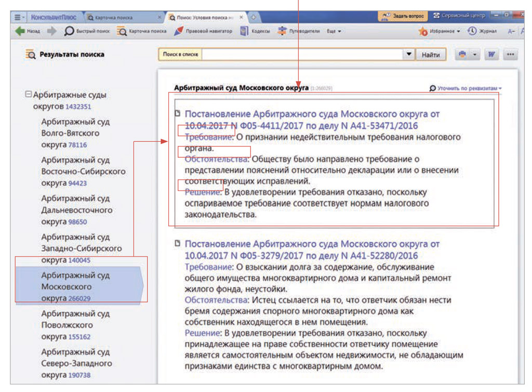Decrease font size with A- button
This screenshot has height=392, width=532.
pos(511,31)
